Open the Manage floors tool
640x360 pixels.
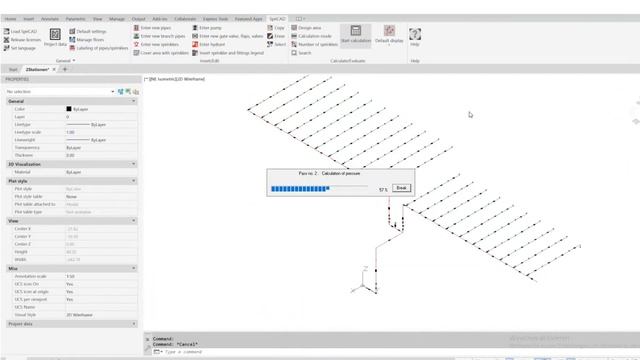pyautogui.click(x=87, y=40)
